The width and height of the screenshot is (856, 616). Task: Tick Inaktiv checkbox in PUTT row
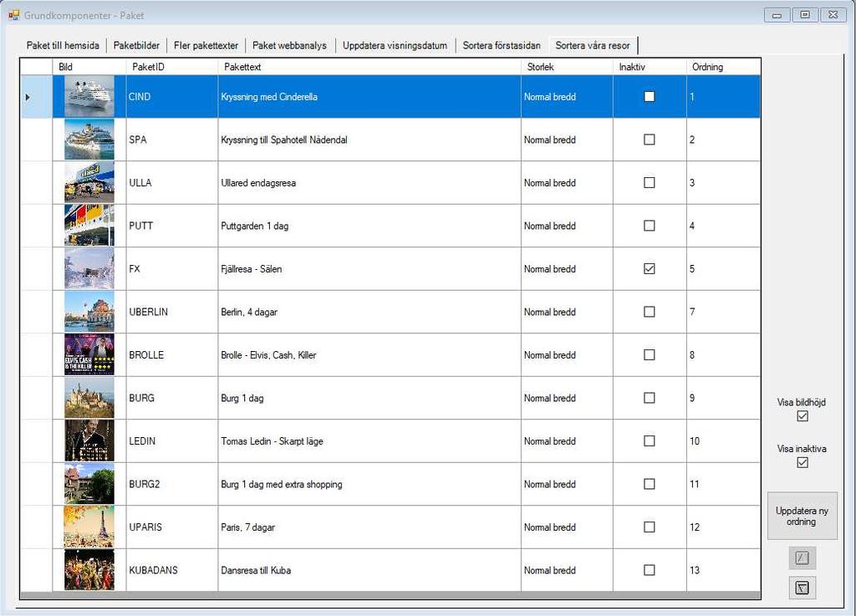click(649, 226)
